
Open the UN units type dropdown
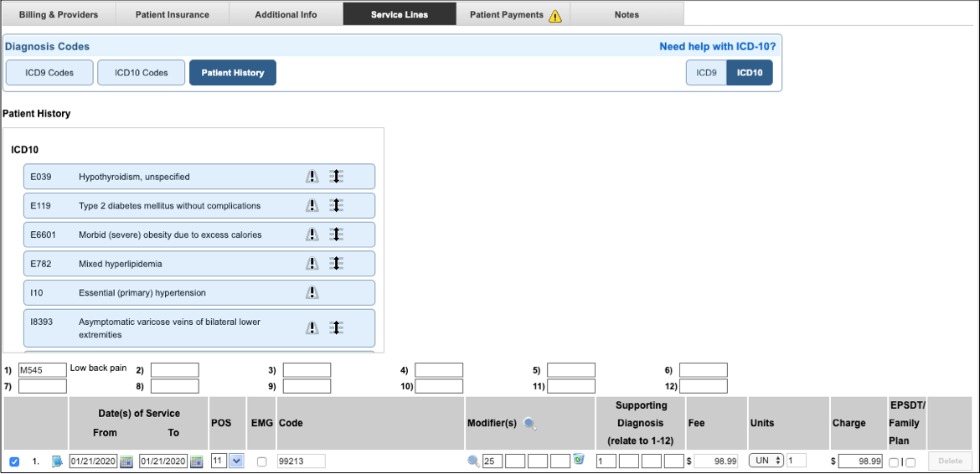pyautogui.click(x=766, y=461)
